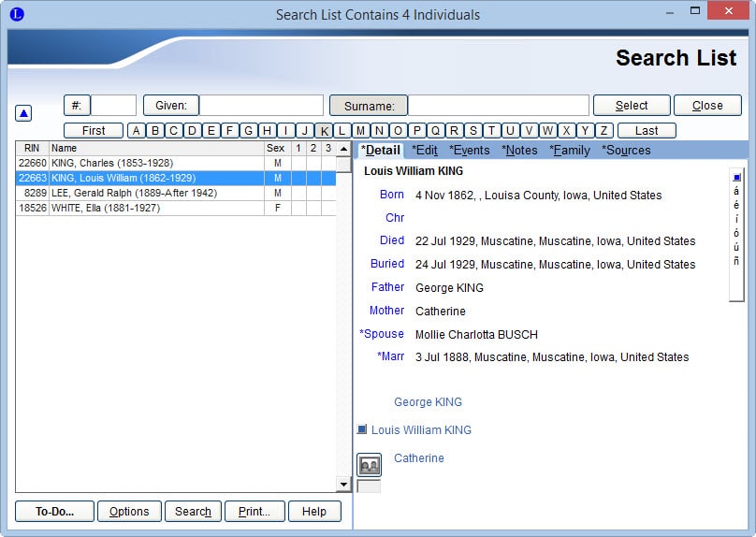This screenshot has width=756, height=537.
Task: Click in the Surname input field
Action: click(499, 106)
